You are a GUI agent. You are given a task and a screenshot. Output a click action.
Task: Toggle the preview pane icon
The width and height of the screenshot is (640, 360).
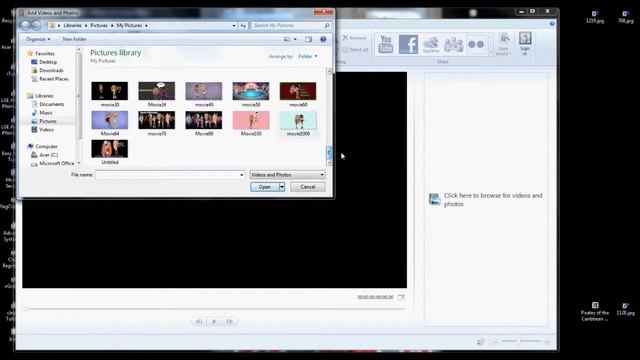pos(309,39)
